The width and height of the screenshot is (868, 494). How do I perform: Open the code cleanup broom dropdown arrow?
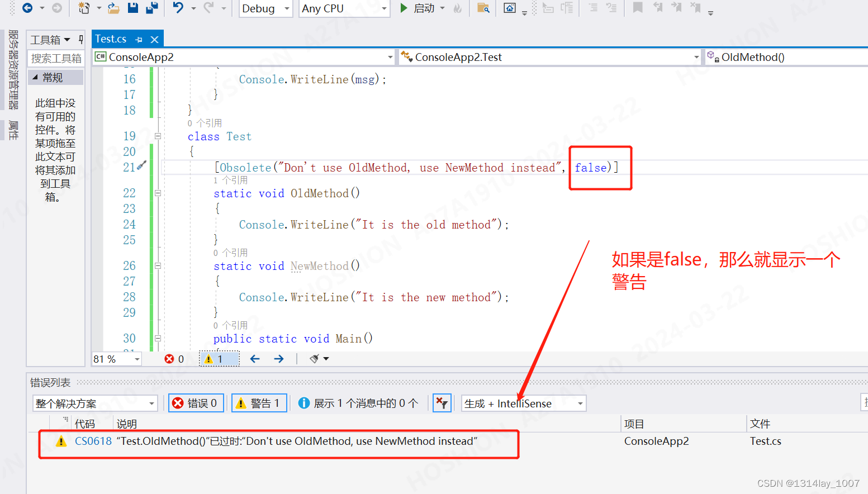pos(326,359)
